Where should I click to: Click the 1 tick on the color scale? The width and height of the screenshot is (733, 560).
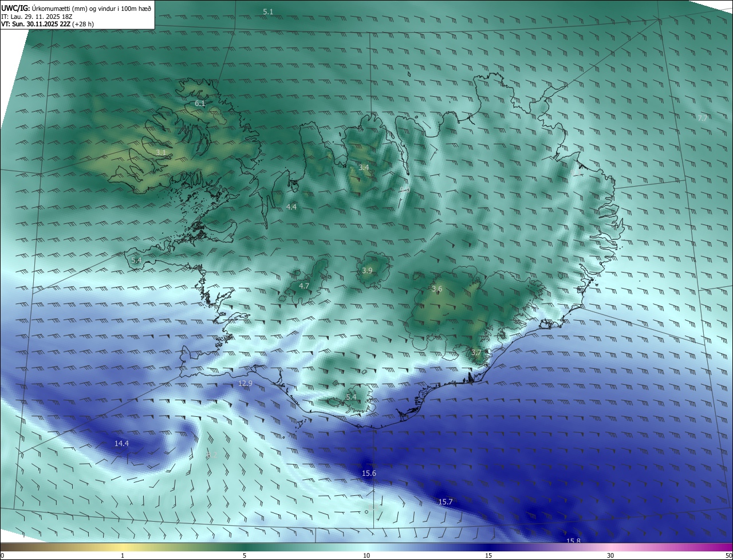(123, 555)
